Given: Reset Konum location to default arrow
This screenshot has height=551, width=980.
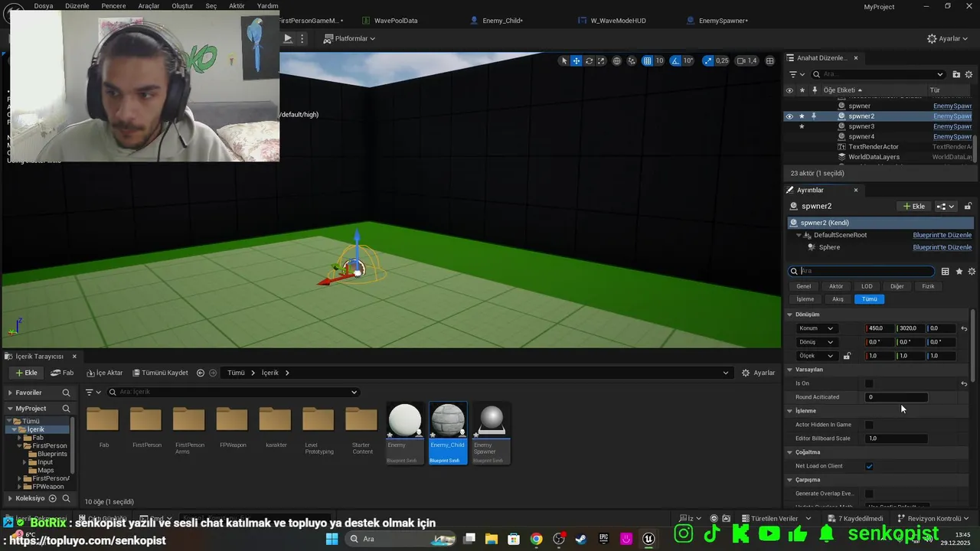Looking at the screenshot, I should 964,328.
